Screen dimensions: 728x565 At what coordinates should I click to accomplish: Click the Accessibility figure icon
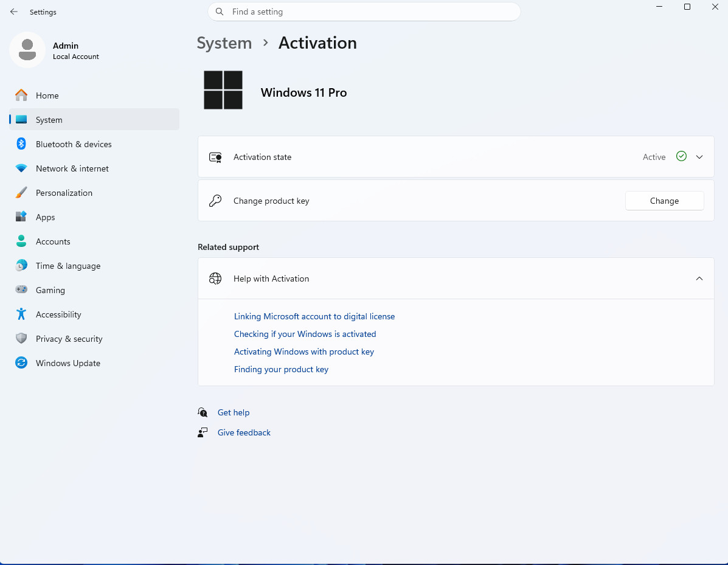(21, 314)
